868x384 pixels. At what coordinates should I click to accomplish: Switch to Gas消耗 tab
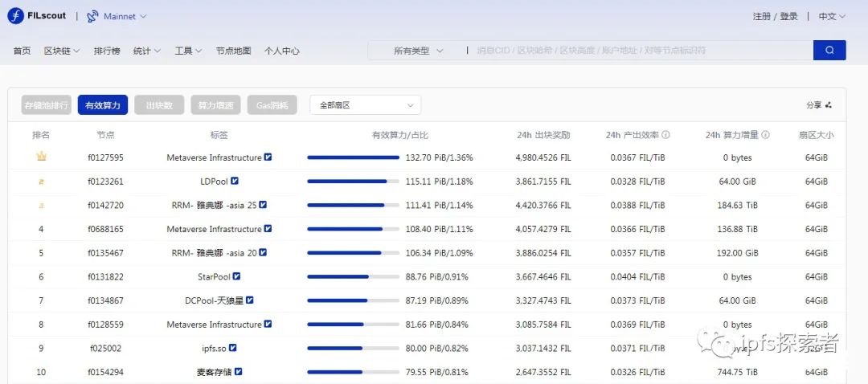272,105
